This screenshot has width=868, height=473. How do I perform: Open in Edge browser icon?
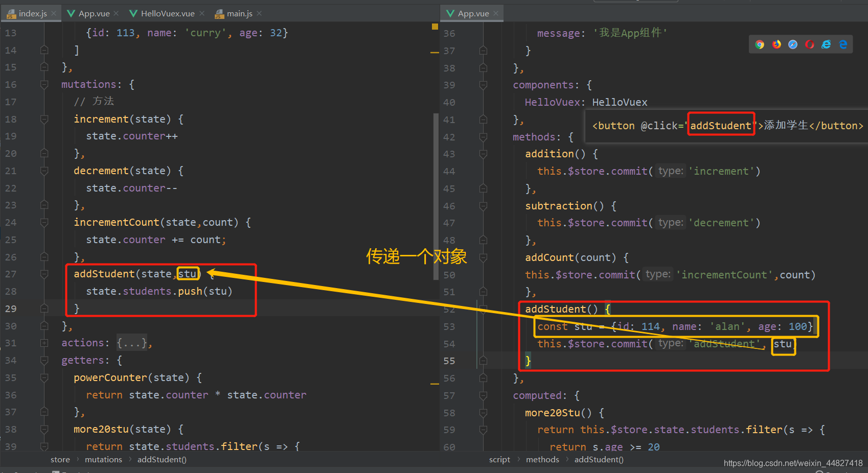843,44
